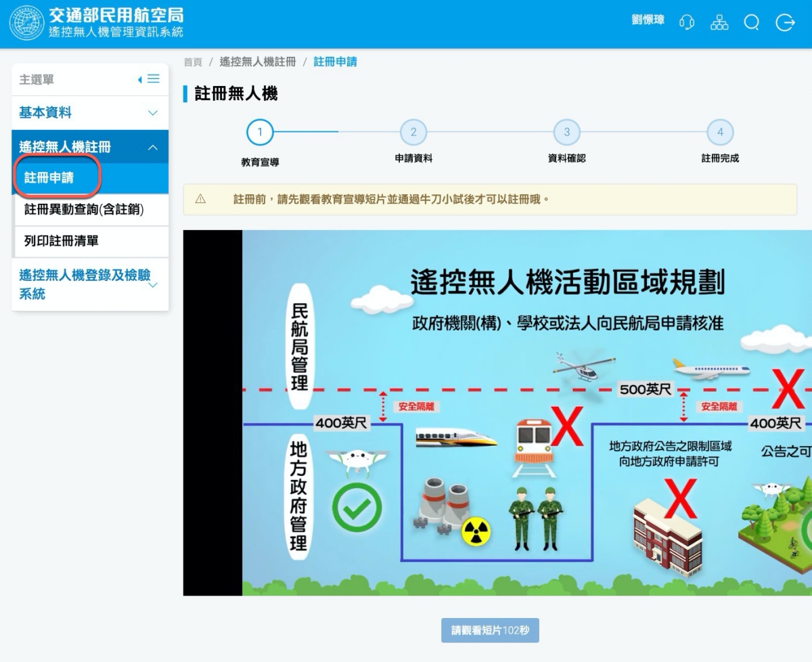Open 註冊異動查詢(含註銷) menu item

coord(90,210)
